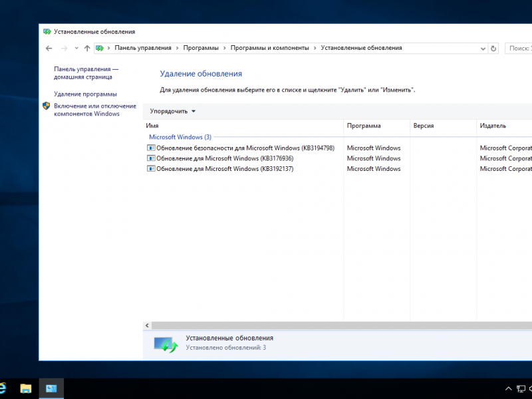This screenshot has height=399, width=532.
Task: Open the Удаление программы link
Action: pyautogui.click(x=85, y=94)
